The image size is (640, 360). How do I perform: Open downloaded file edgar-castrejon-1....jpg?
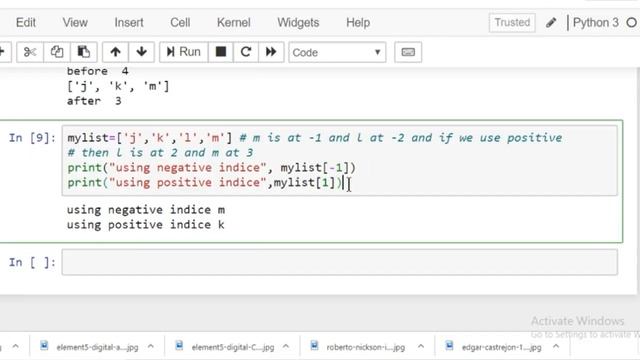coord(502,347)
